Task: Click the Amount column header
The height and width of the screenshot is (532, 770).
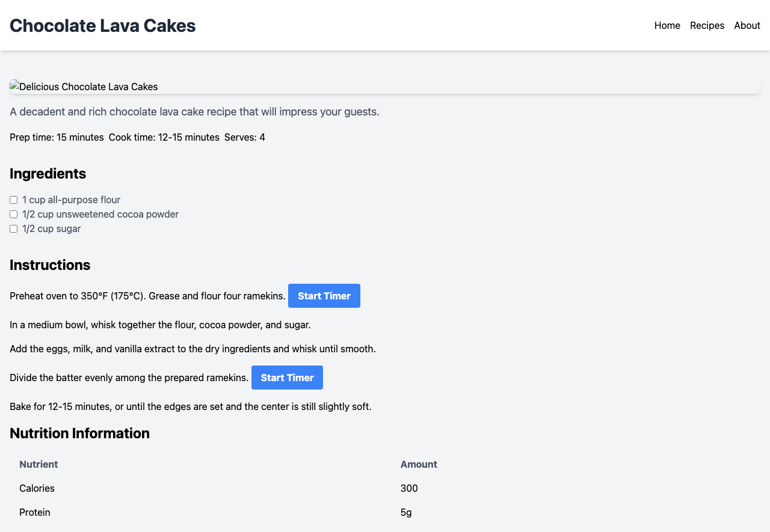Action: coord(419,464)
